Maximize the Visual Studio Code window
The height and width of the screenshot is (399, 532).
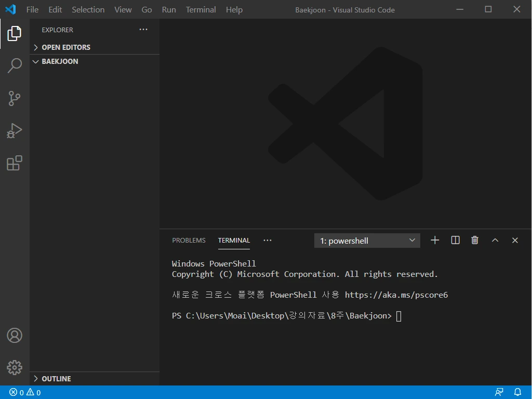tap(488, 9)
